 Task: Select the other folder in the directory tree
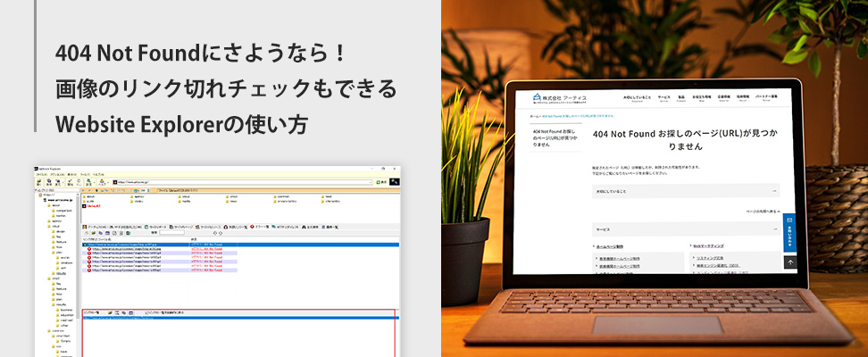click(64, 326)
